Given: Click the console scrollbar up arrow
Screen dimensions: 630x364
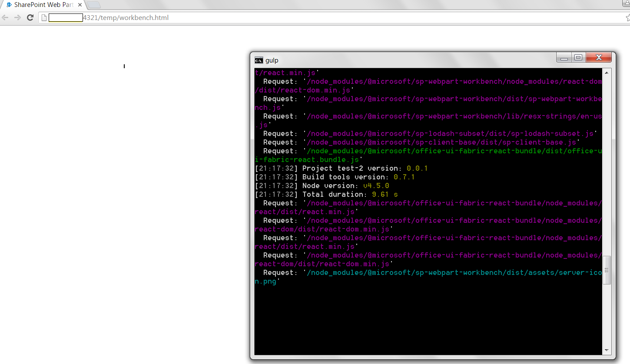Looking at the screenshot, I should (x=607, y=73).
